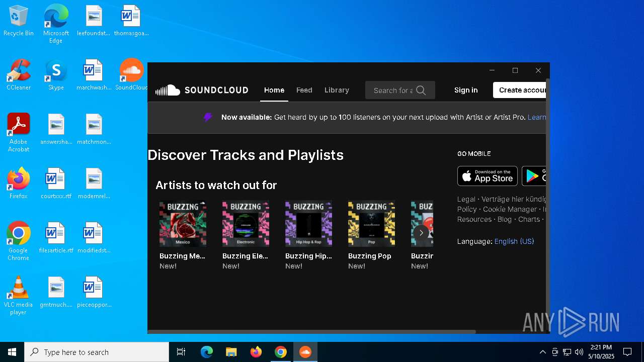Click the SoundCloud taskbar button
644x362 pixels.
[305, 352]
